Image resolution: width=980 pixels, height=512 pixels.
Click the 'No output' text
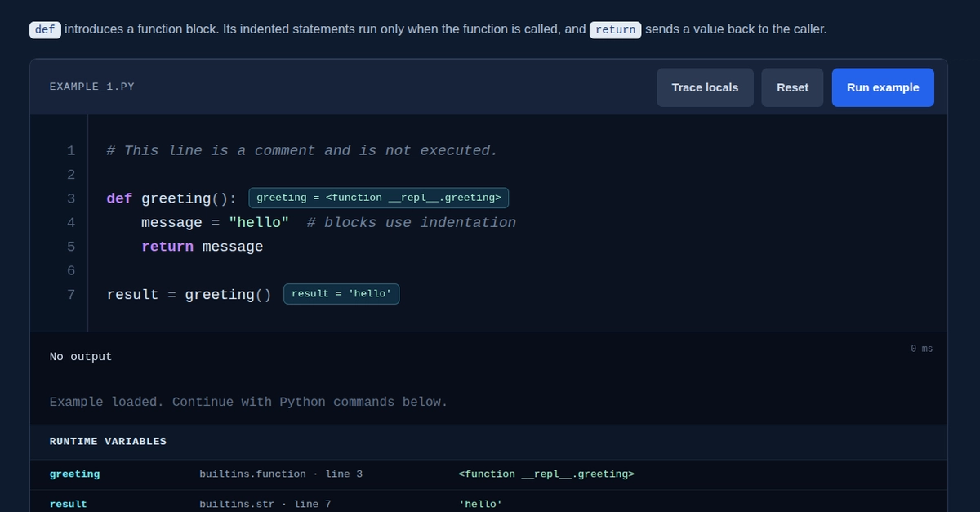point(81,357)
